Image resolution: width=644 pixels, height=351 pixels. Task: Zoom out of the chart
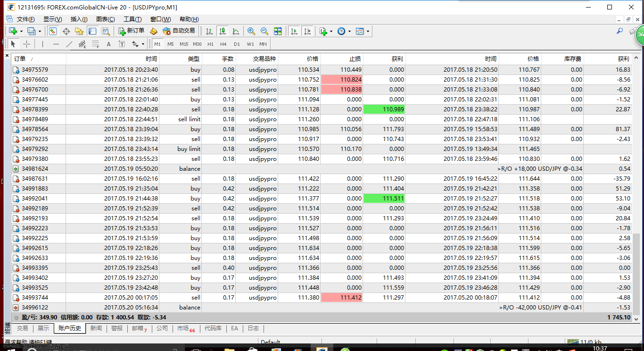(264, 31)
